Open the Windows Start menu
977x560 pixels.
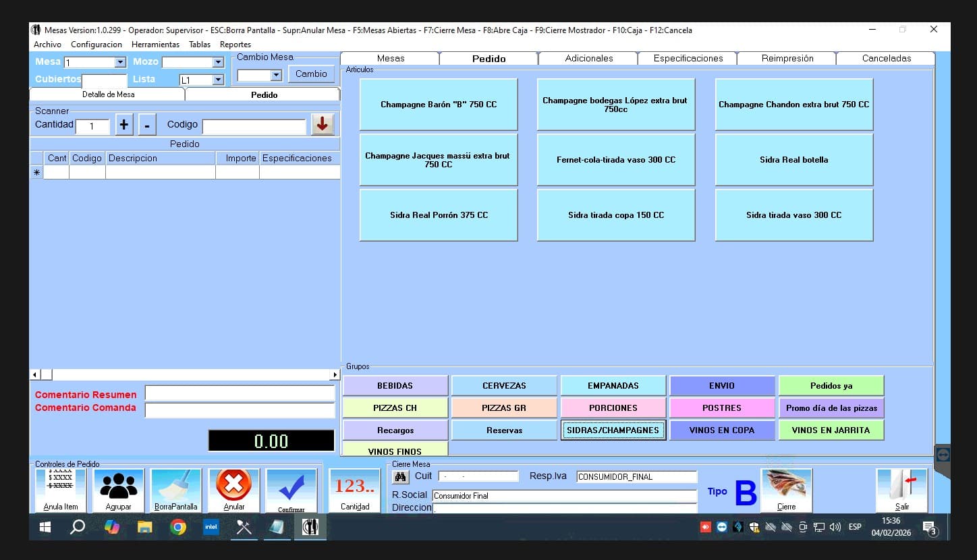coord(45,527)
